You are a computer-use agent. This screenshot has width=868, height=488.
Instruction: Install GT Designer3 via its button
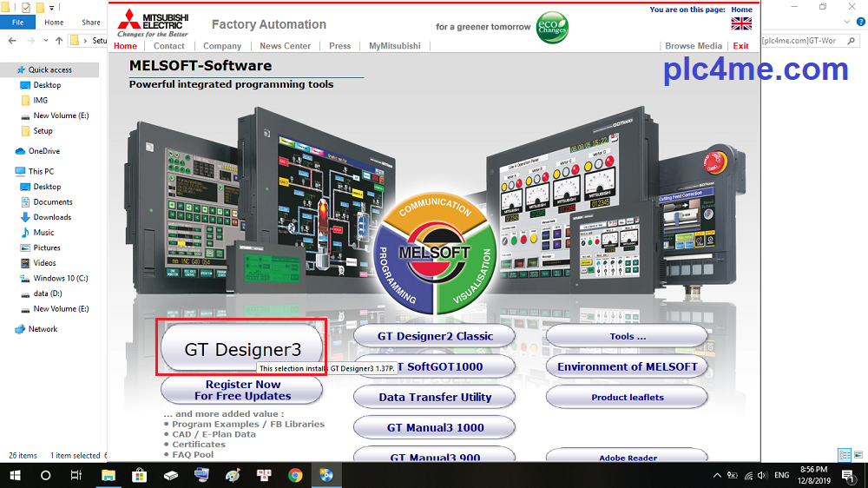[x=242, y=349]
